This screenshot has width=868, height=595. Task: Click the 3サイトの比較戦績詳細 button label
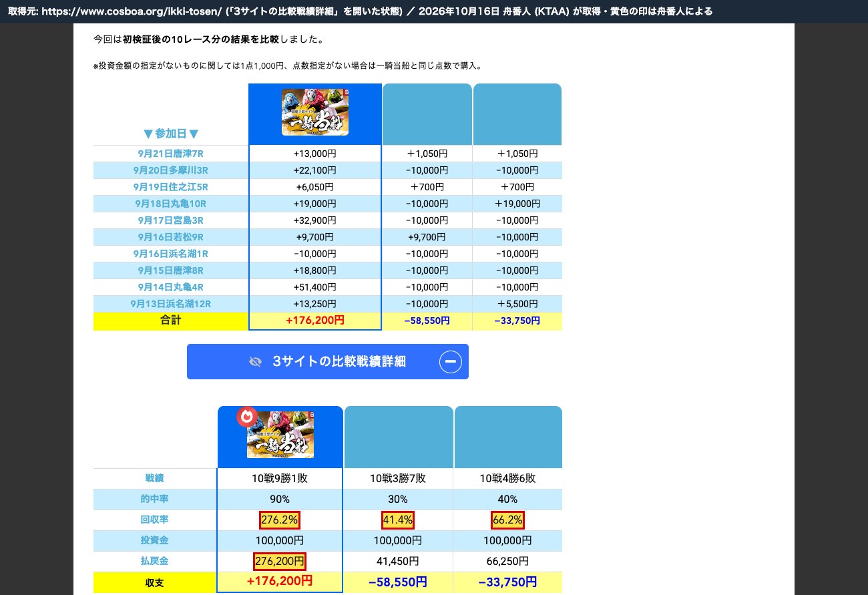pyautogui.click(x=339, y=362)
